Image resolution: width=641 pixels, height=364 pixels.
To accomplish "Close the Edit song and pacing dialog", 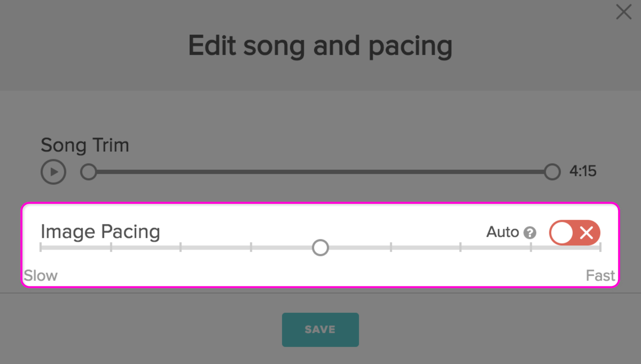I will click(x=623, y=12).
